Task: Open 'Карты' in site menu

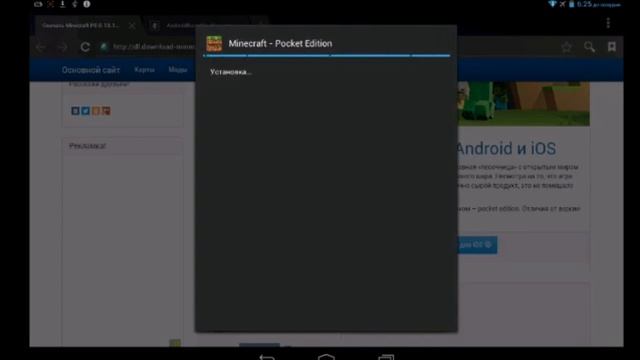Action: [x=144, y=70]
